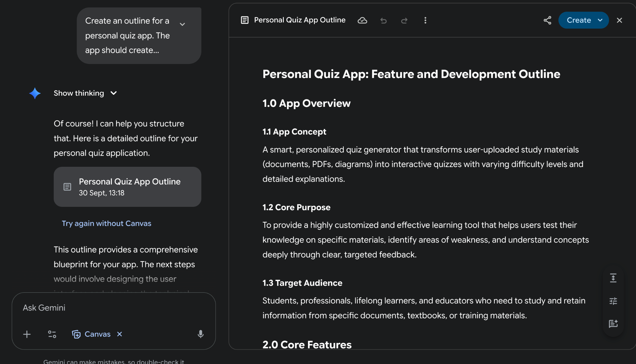Open the Personal Quiz App Outline card
This screenshot has width=636, height=364.
point(127,187)
